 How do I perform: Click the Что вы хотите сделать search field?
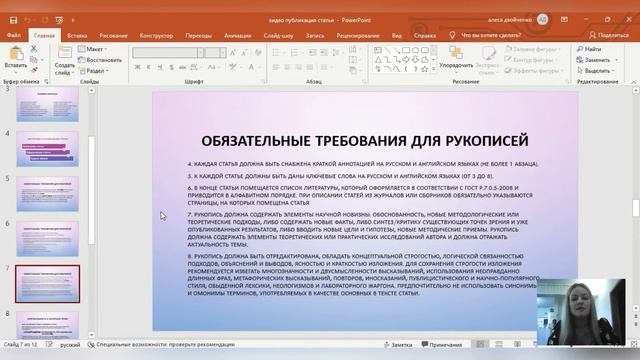(491, 36)
